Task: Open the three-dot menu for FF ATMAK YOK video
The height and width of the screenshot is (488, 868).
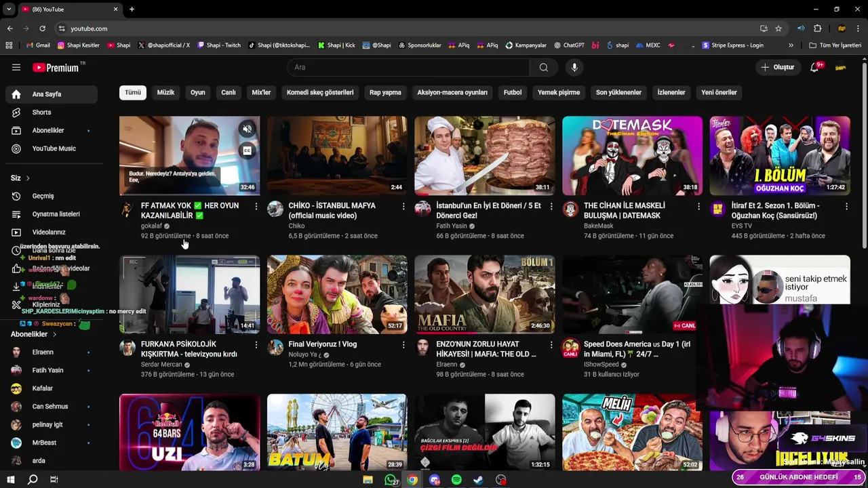Action: coord(256,206)
